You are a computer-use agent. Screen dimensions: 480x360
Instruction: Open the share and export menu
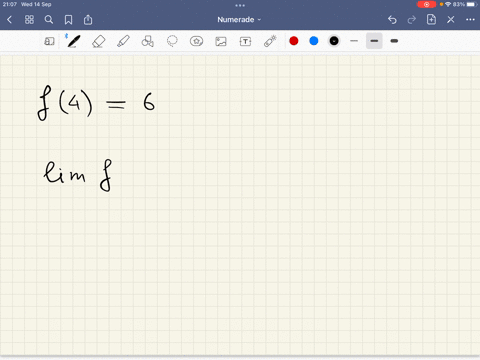coord(88,20)
